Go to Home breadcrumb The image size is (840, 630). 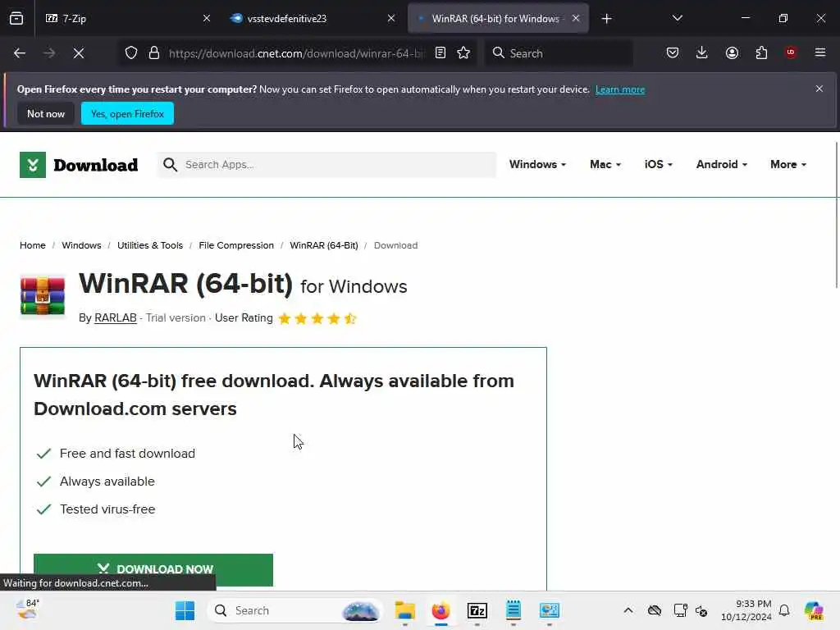pos(33,245)
